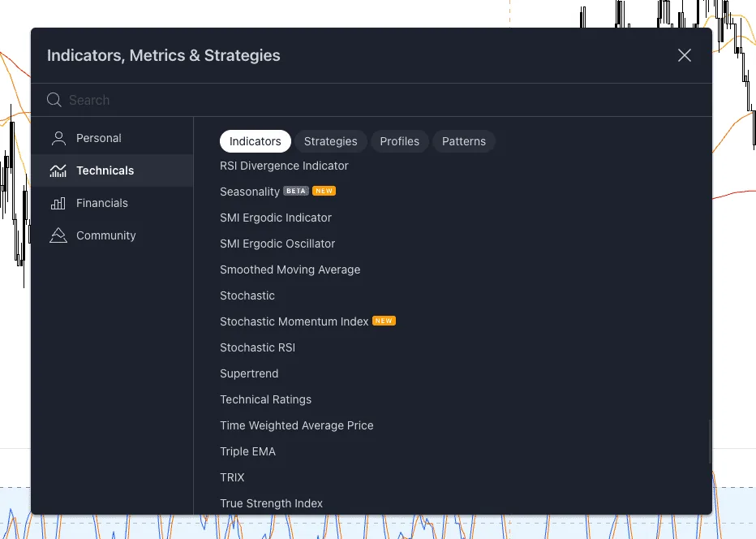Close the Indicators dialog with X icon
Image resolution: width=756 pixels, height=539 pixels.
point(684,55)
